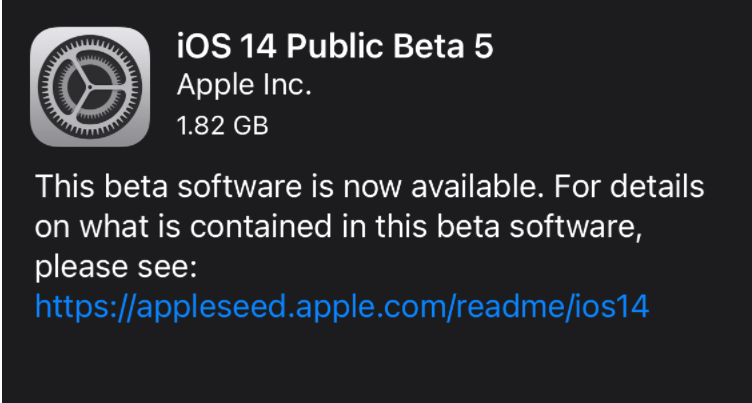Click the word "Public" in the title
The image size is (752, 403).
[x=335, y=46]
